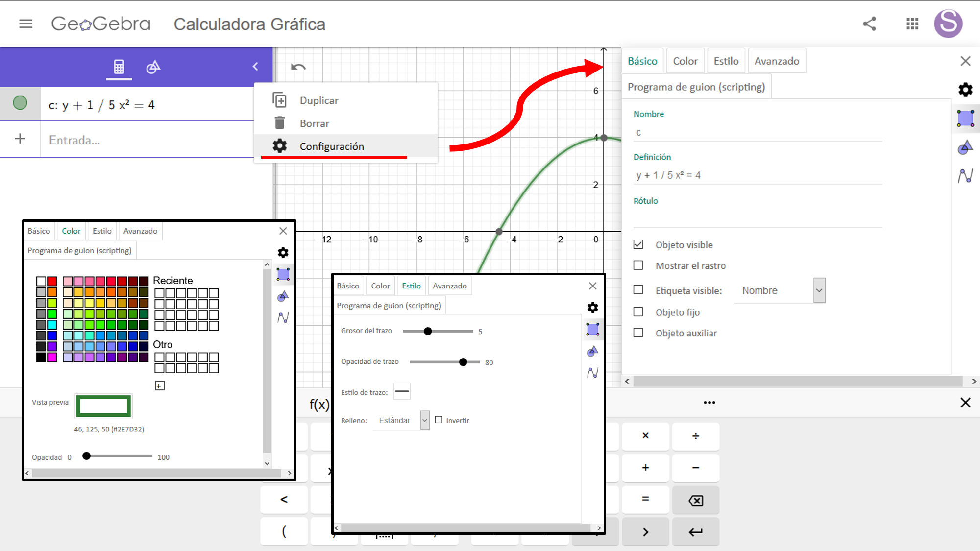Click the undo arrow in graph view

pos(298,67)
